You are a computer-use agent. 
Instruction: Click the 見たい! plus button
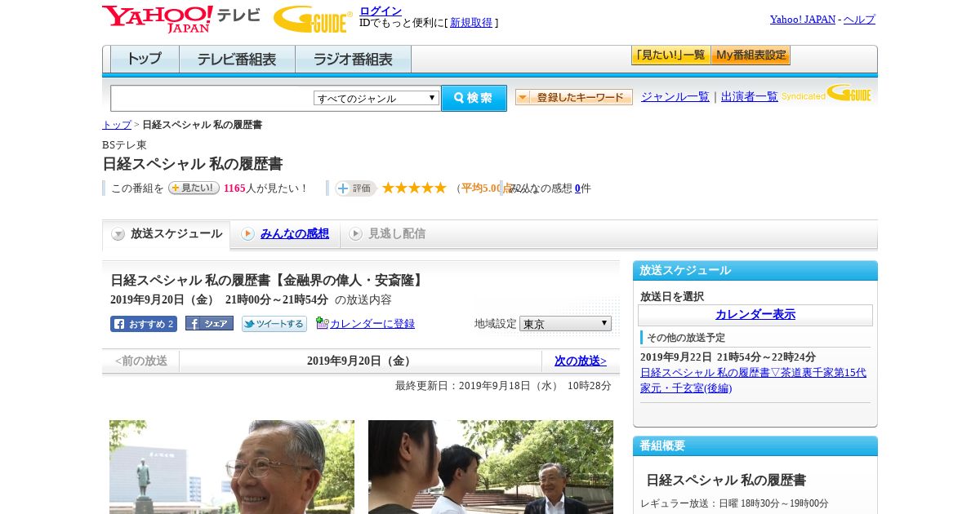(x=194, y=188)
